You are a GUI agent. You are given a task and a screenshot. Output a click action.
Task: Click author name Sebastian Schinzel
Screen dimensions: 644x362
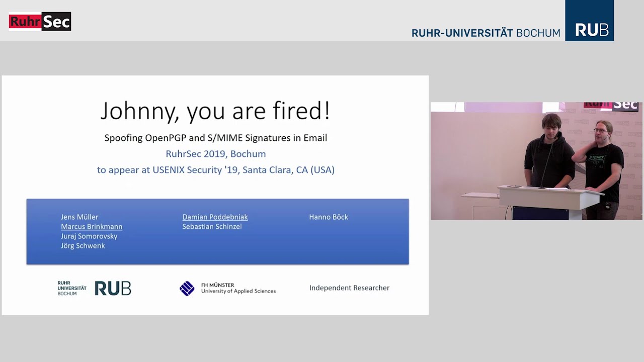[x=212, y=227]
